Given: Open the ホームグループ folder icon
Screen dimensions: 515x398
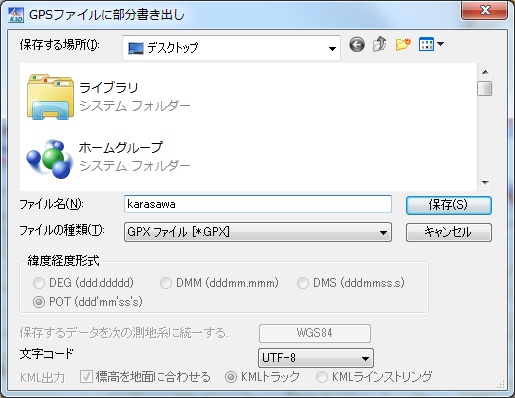Looking at the screenshot, I should click(50, 159).
